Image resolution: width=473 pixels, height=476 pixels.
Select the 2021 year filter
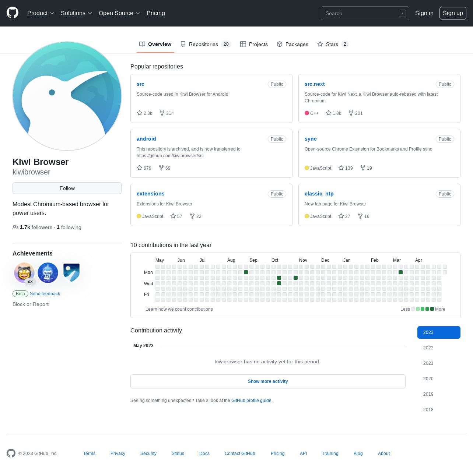tap(439, 363)
